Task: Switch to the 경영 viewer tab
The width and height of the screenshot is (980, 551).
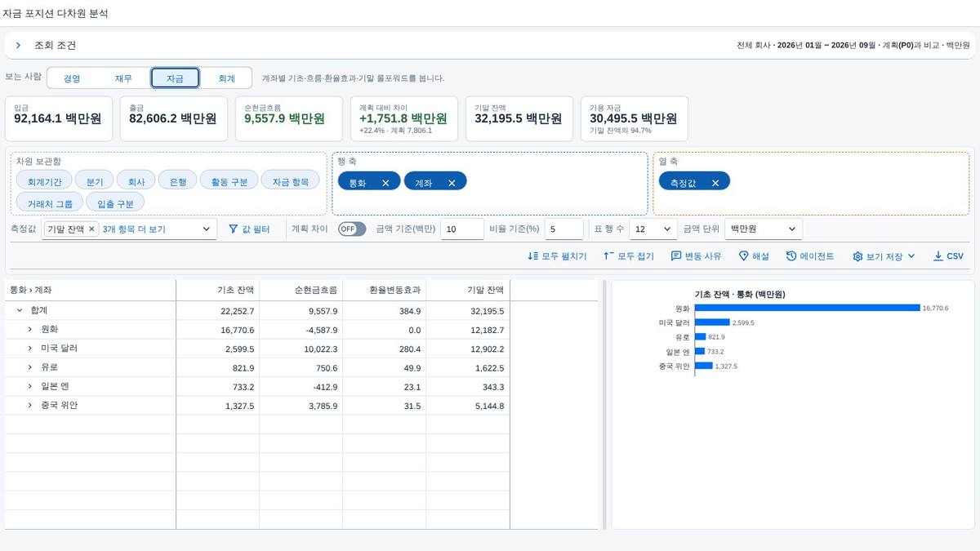Action: click(72, 78)
